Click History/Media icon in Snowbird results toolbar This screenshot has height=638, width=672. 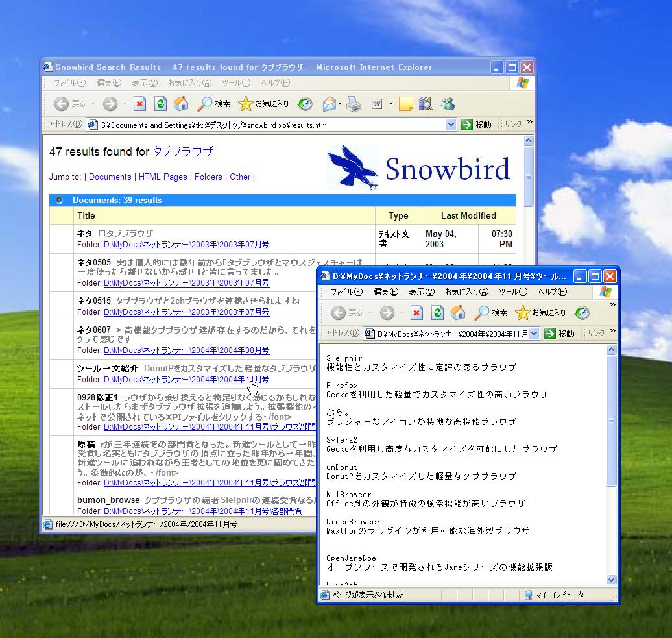[305, 104]
